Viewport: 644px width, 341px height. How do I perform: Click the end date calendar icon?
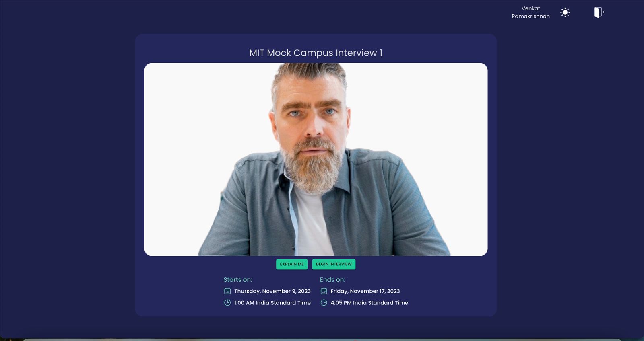click(x=324, y=291)
